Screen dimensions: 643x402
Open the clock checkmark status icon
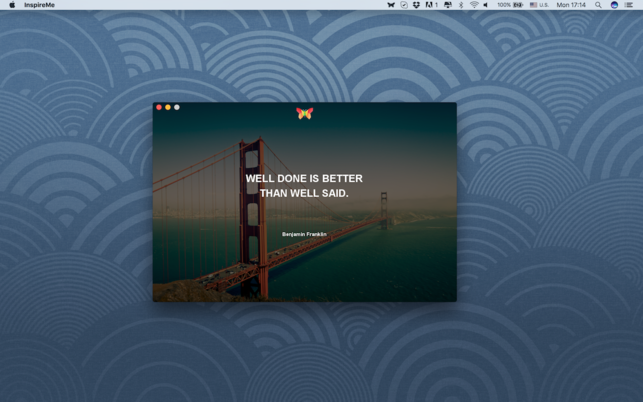pos(404,5)
